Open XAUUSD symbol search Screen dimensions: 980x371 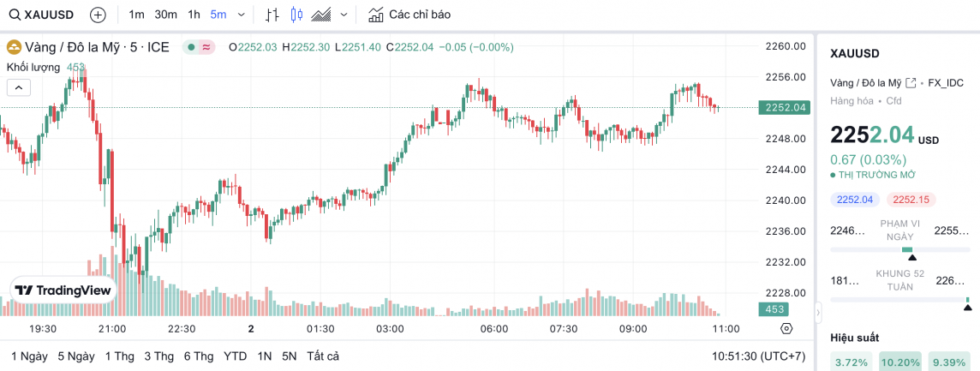[x=43, y=15]
